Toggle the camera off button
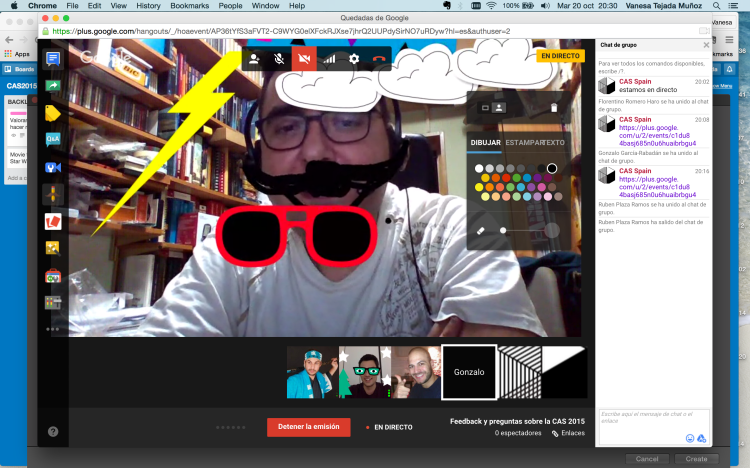The image size is (750, 468). pos(304,59)
